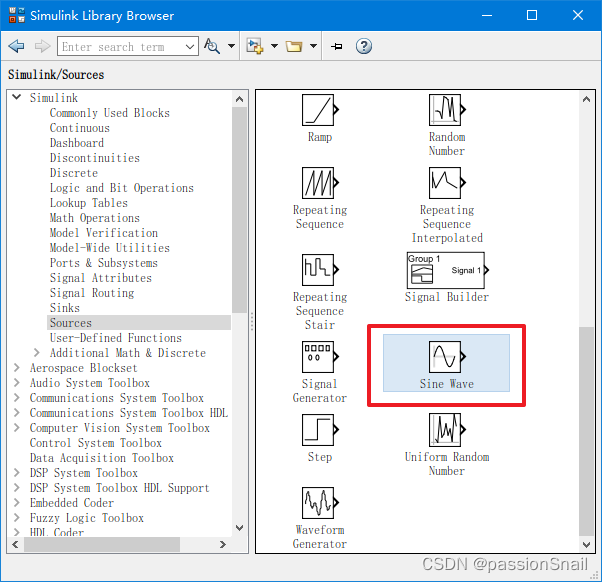Select Computer Vision System Toolbox entry
This screenshot has width=602, height=582.
point(120,428)
